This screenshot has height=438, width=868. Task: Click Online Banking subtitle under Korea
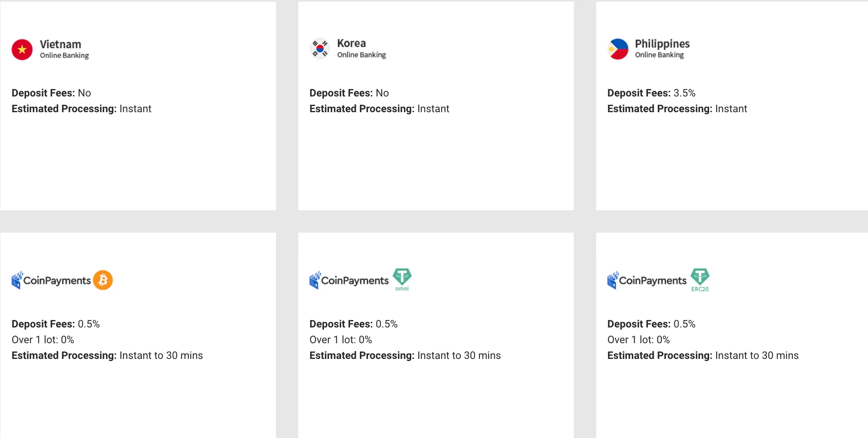point(362,55)
